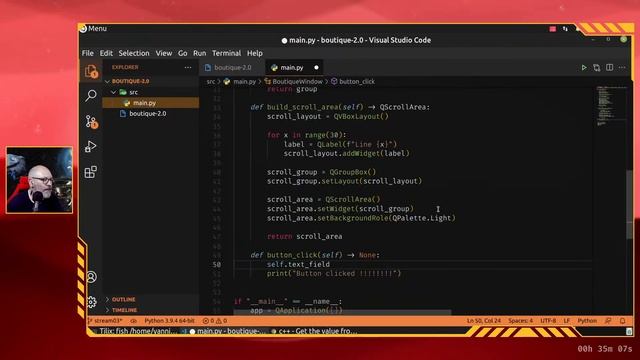
Task: Click LF end of line setting
Action: (567, 321)
